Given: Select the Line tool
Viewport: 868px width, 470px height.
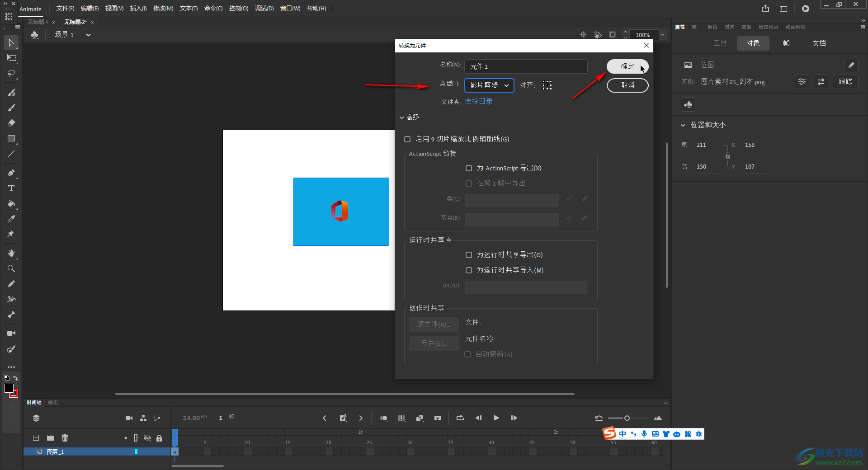Looking at the screenshot, I should [x=11, y=154].
